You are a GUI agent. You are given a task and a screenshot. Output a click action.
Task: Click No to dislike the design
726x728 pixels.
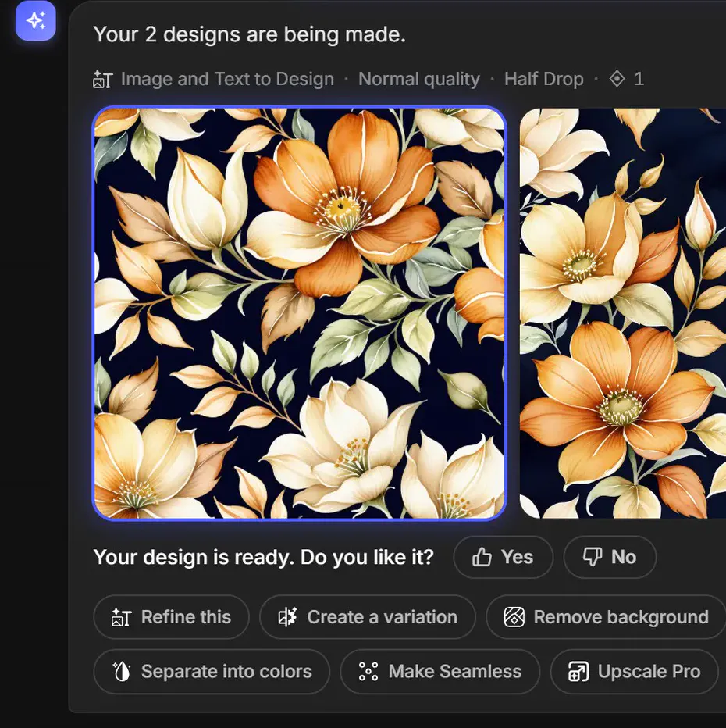tap(610, 557)
